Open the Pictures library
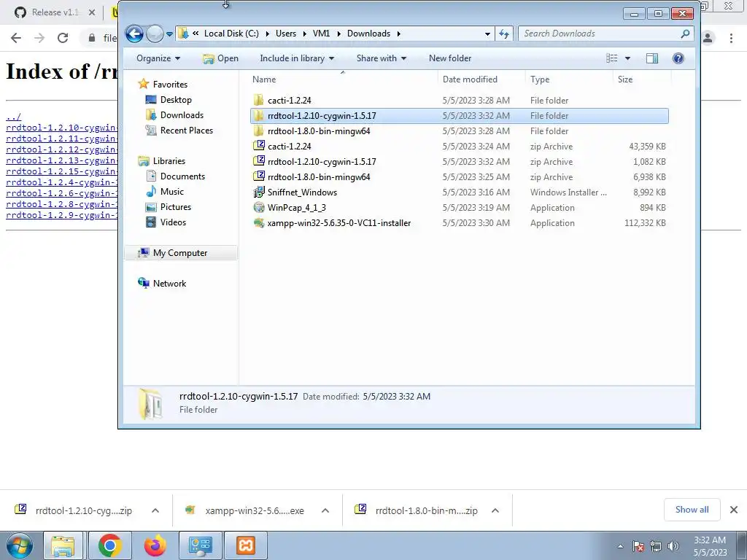The image size is (747, 560). click(x=175, y=206)
